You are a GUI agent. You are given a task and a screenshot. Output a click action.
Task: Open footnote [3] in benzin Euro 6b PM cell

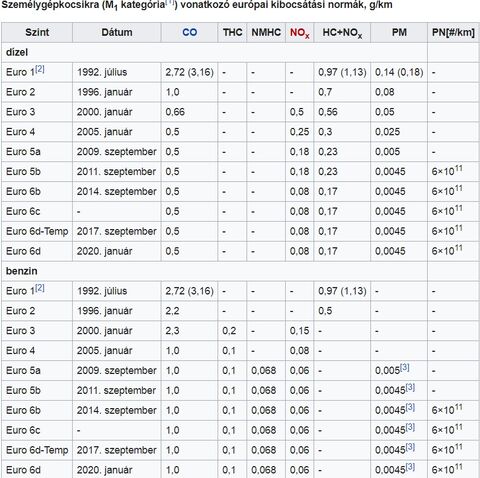click(410, 407)
